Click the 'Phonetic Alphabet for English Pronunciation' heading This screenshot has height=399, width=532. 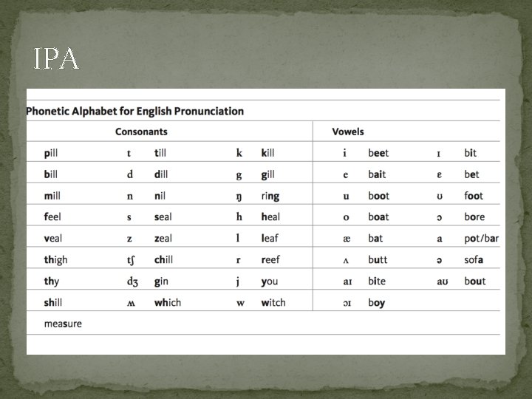pyautogui.click(x=134, y=112)
